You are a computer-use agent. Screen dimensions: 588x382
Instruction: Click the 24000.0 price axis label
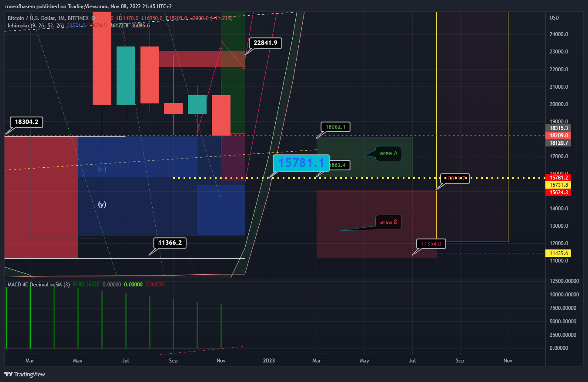pos(559,34)
